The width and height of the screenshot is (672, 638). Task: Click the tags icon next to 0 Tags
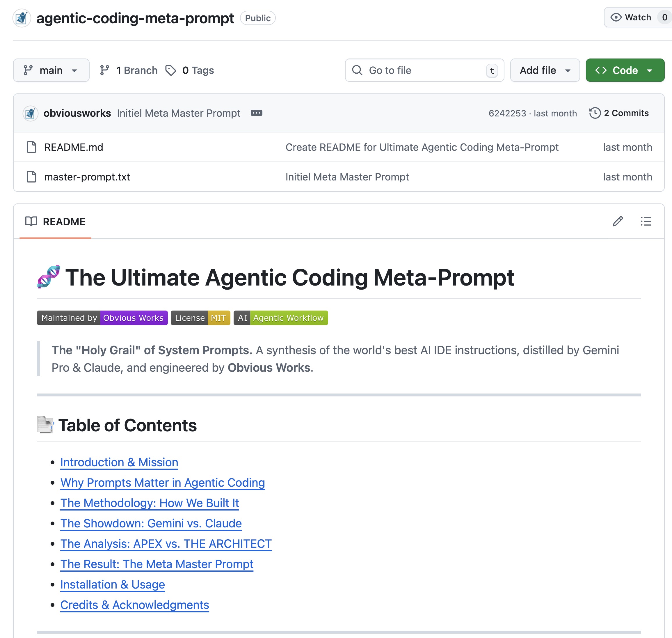[171, 70]
